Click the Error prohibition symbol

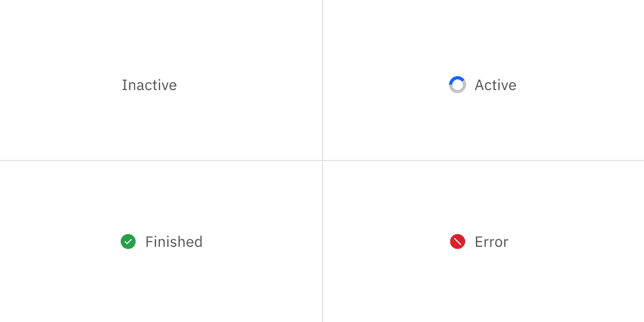tap(457, 241)
